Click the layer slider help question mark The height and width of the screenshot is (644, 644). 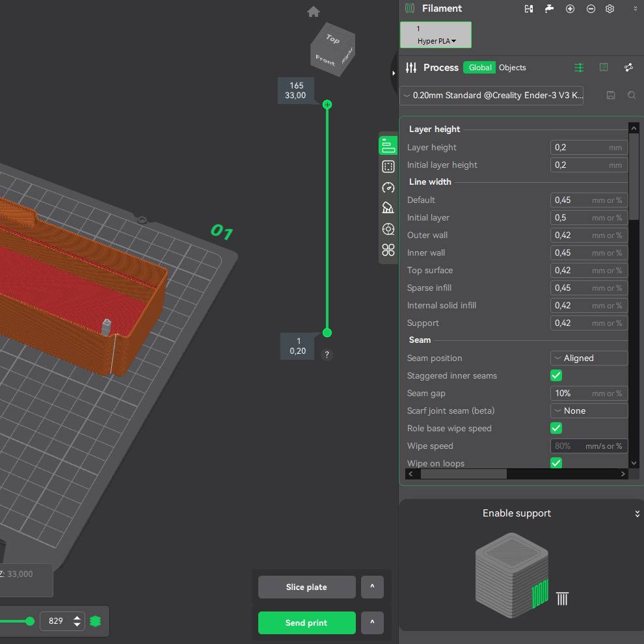coord(327,355)
